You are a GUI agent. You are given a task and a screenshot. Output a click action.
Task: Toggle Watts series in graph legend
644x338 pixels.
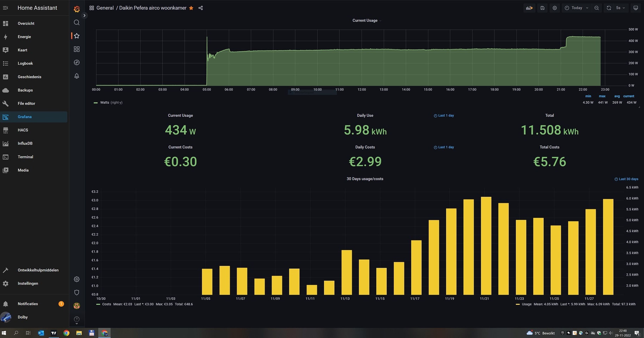tap(104, 102)
